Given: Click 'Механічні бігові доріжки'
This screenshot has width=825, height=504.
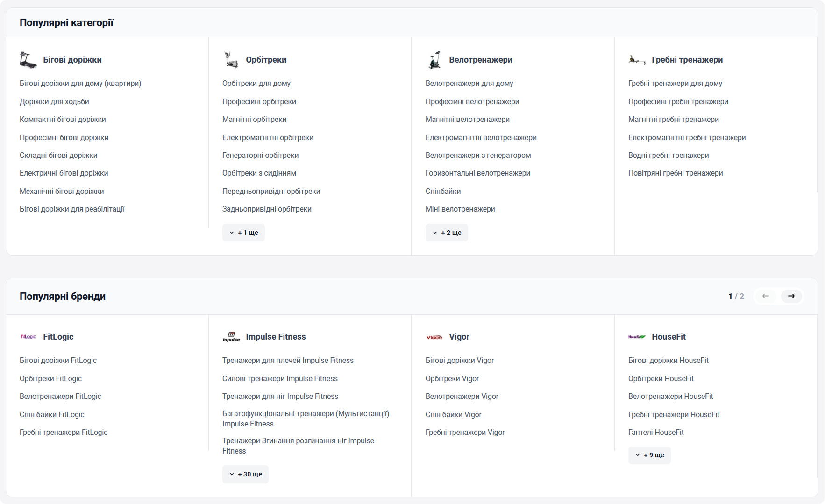Looking at the screenshot, I should [62, 192].
